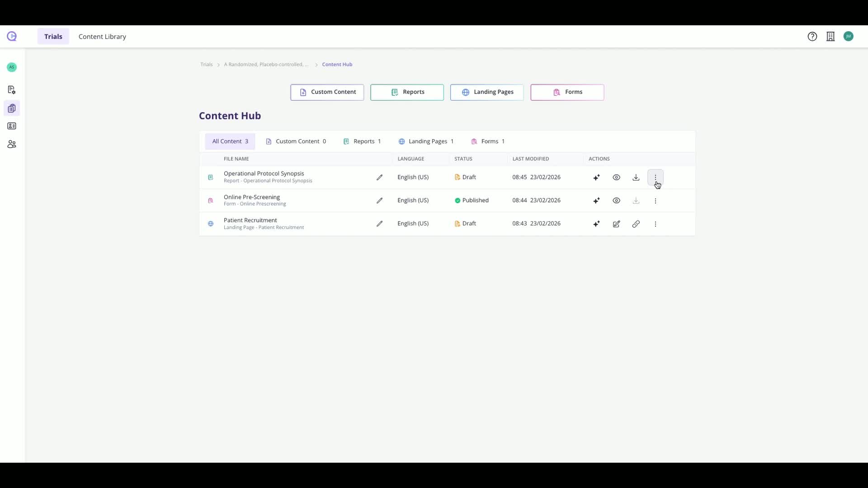The width and height of the screenshot is (868, 488).
Task: Click AI sparkle icon for Operational Protocol Synopsis
Action: (x=596, y=178)
